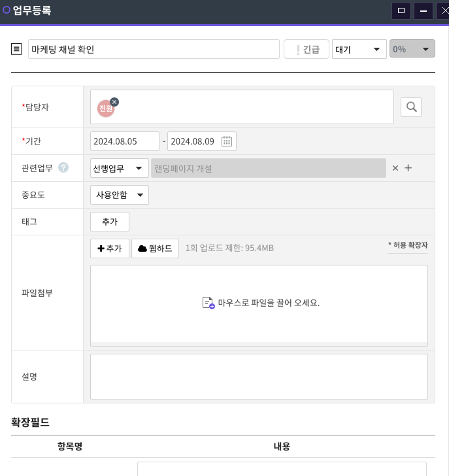
Task: Click inside the 설명 description text area
Action: 259,376
